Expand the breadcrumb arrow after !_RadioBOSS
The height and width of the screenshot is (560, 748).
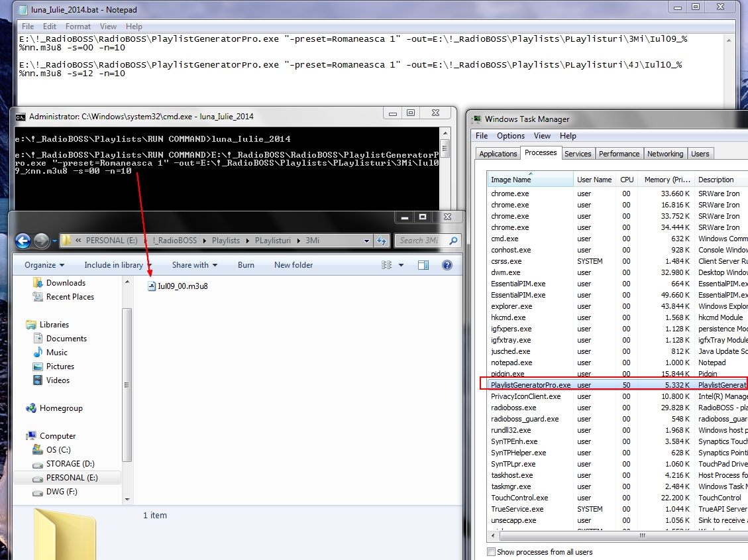tap(204, 241)
